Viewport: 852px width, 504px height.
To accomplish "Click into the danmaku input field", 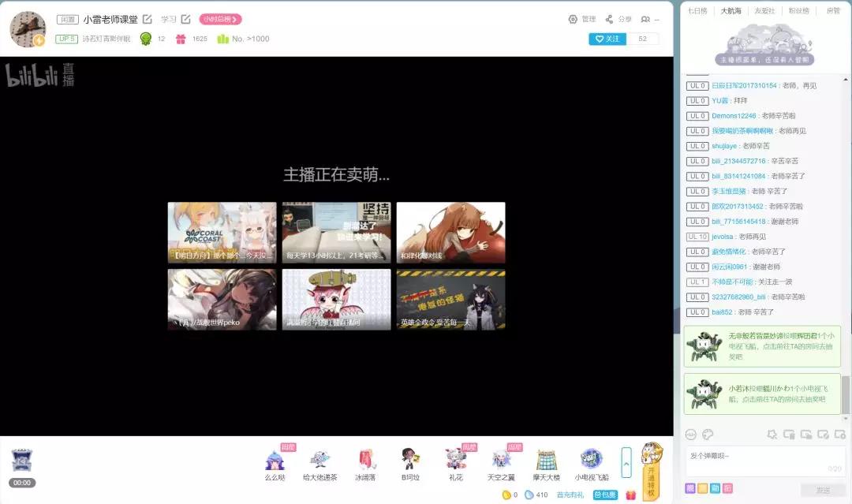I will pos(765,461).
